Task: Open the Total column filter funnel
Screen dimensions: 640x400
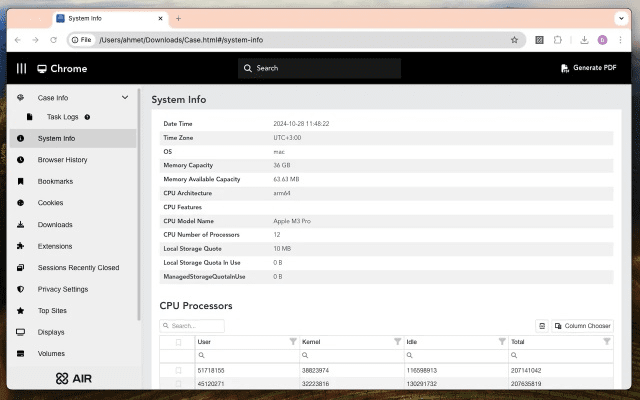Action: (606, 342)
